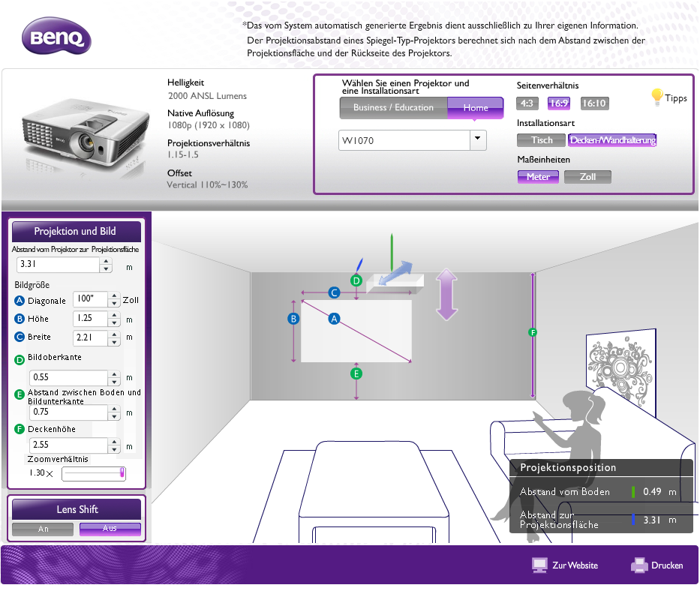The image size is (700, 594).
Task: Switch to the Business / Education tab
Action: 393,107
